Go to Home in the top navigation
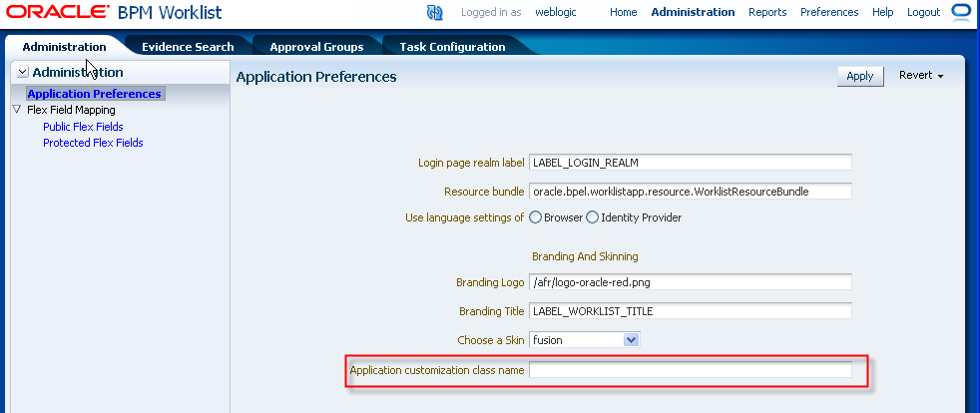The image size is (980, 413). click(x=623, y=13)
